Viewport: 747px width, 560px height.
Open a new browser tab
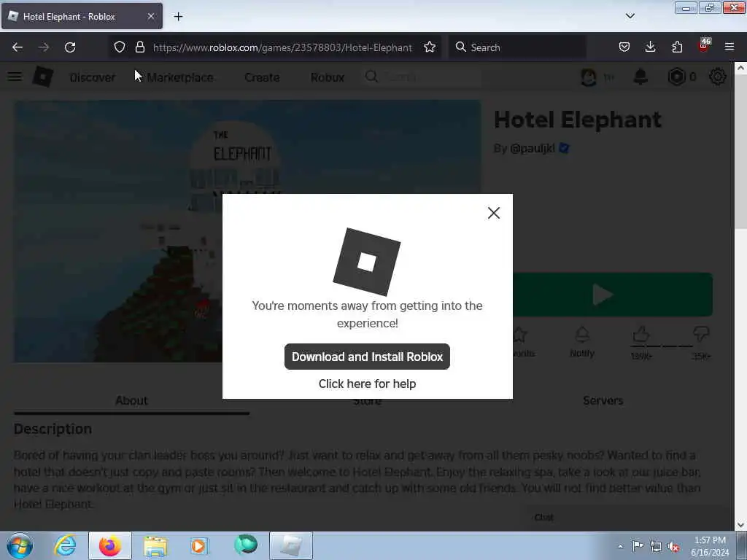178,17
